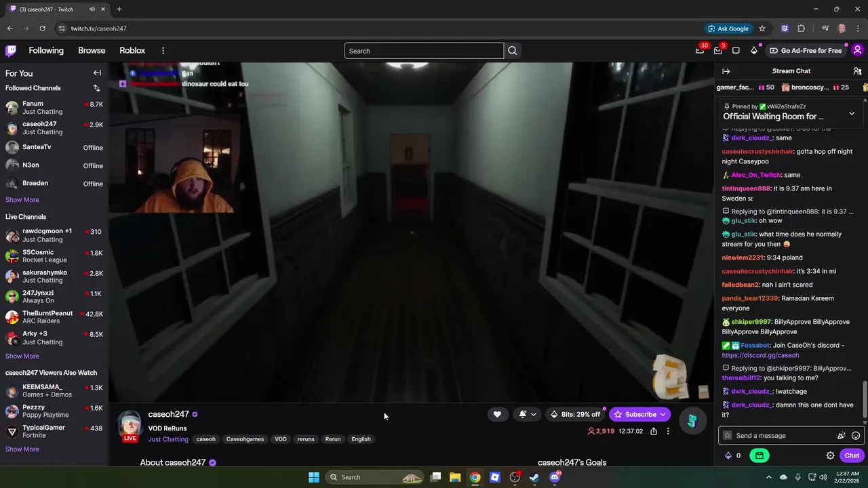Open Prime loot with badge 30

pyautogui.click(x=700, y=51)
